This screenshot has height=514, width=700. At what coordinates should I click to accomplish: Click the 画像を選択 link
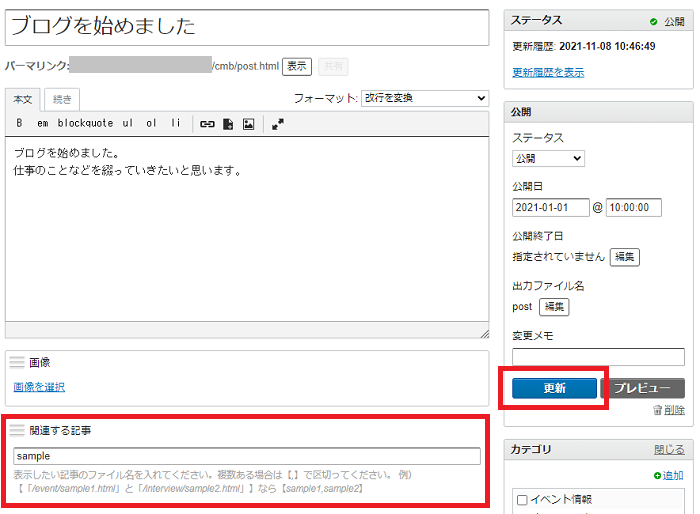click(39, 387)
